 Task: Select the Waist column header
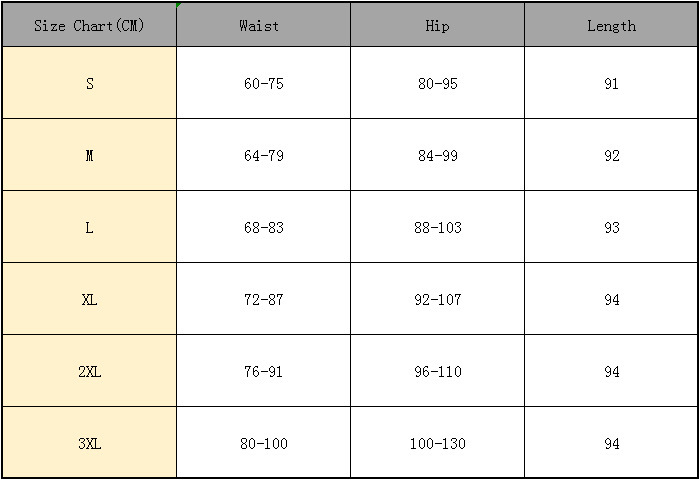coord(263,26)
